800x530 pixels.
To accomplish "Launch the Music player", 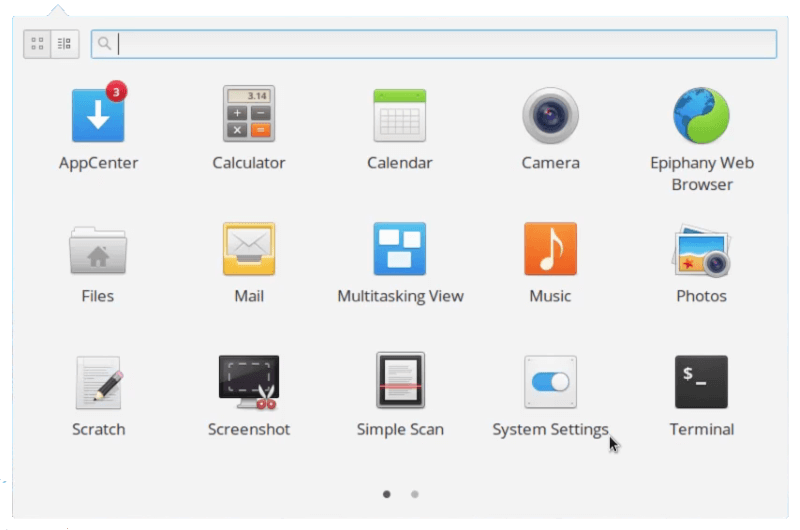I will pyautogui.click(x=550, y=248).
